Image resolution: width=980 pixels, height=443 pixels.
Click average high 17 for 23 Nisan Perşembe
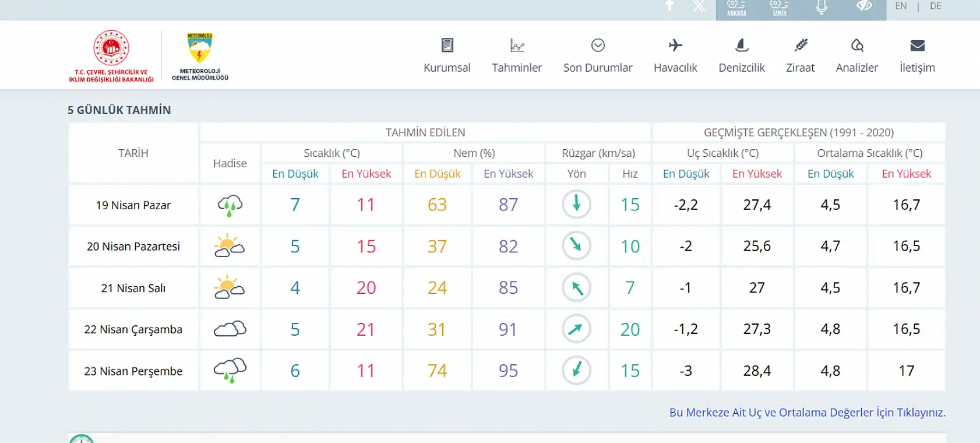click(907, 370)
